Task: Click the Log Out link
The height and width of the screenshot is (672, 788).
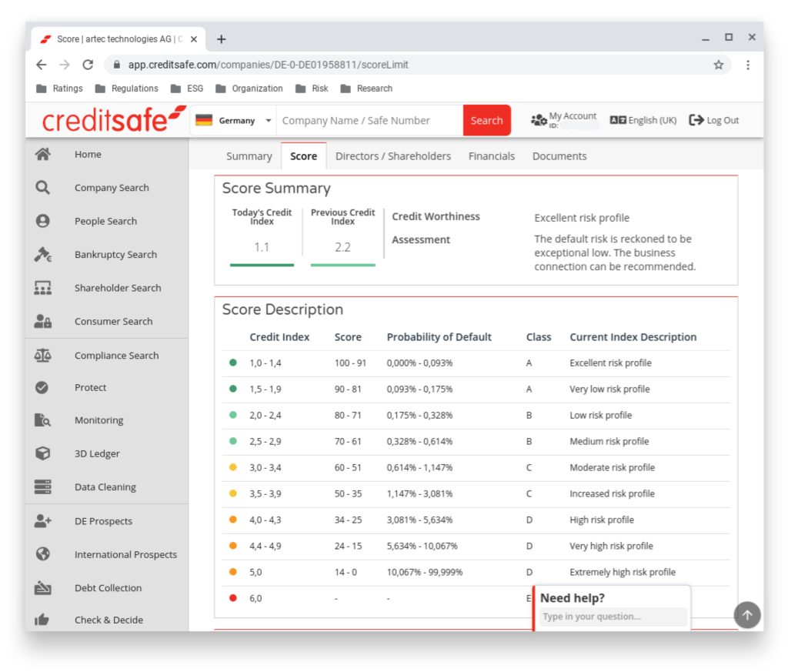Action: click(x=714, y=120)
